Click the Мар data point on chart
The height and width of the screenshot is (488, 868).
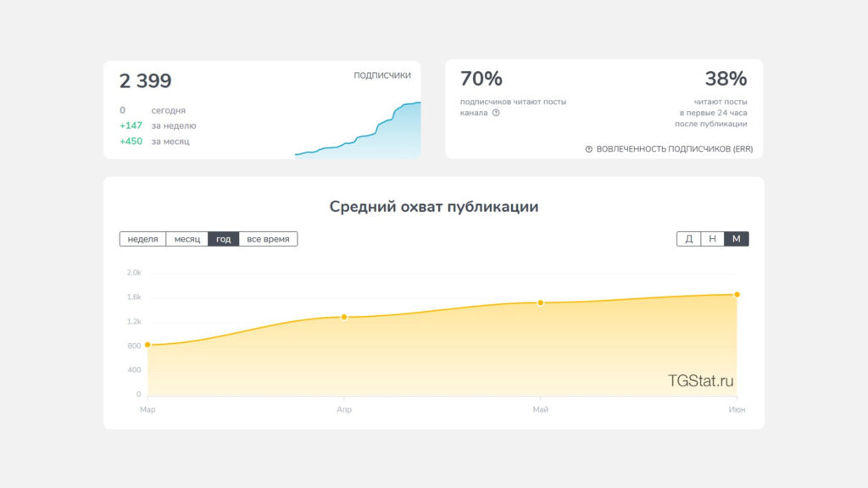147,345
